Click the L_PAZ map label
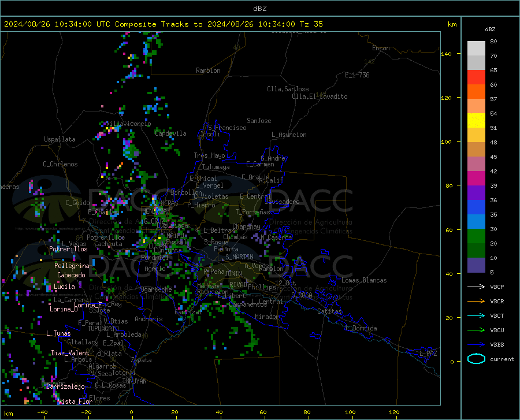The width and height of the screenshot is (520, 420). click(x=428, y=354)
